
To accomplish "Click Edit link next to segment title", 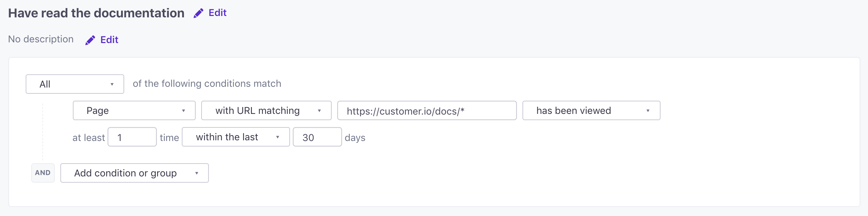I will tap(218, 13).
